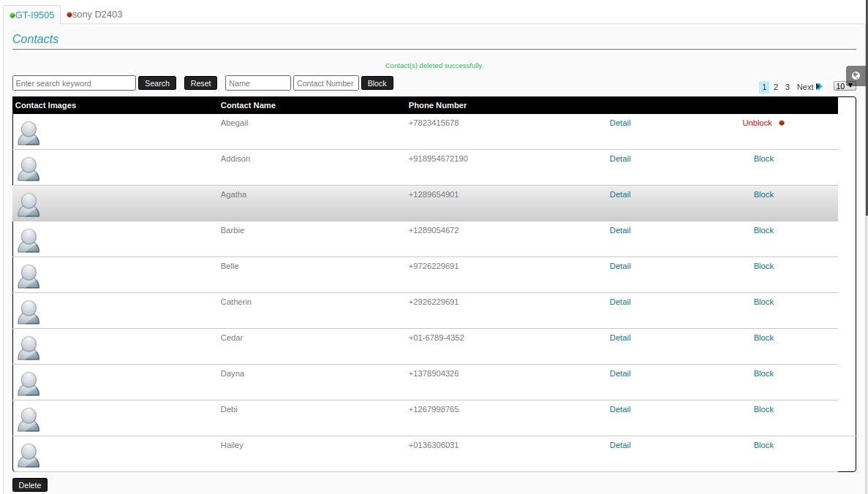Focus the Contact Number input field
Viewport: 868px width, 494px height.
click(x=326, y=83)
